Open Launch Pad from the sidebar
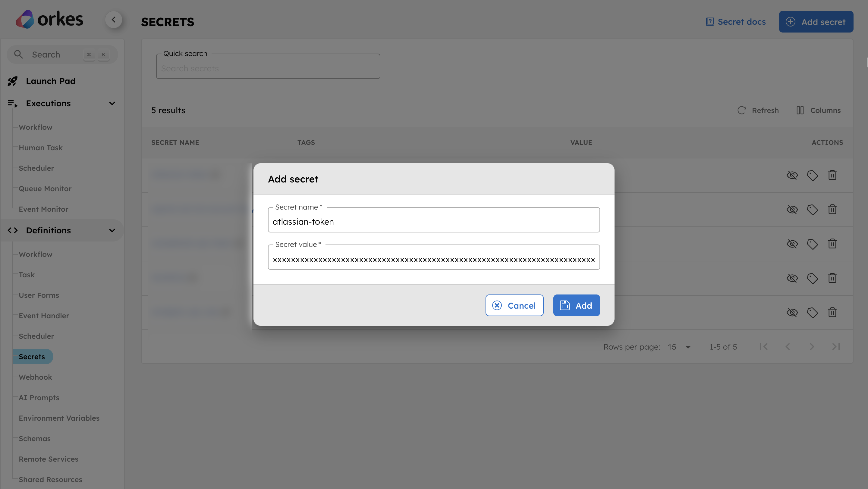 [51, 81]
